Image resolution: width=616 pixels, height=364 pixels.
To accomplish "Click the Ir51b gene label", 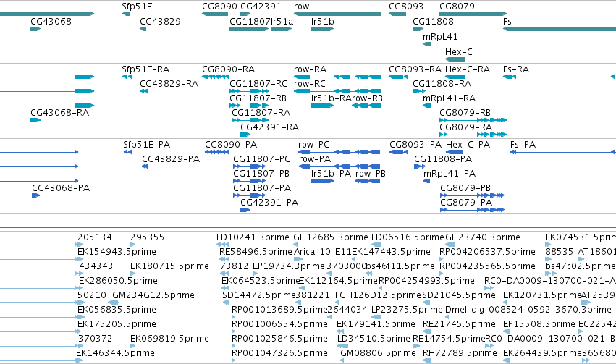I will point(323,22).
